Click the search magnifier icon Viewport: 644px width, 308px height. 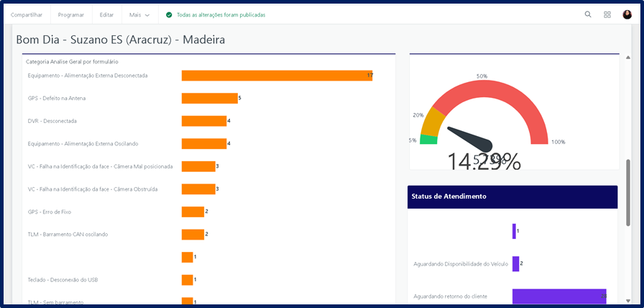(588, 14)
